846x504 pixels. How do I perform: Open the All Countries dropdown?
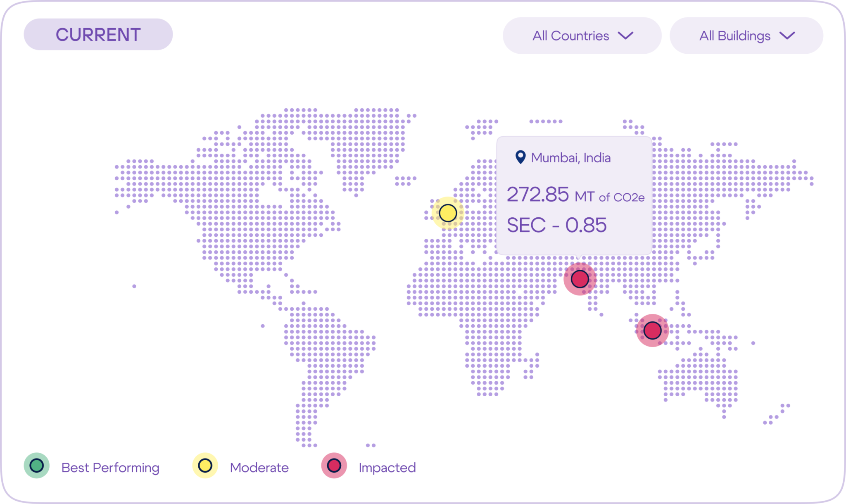[582, 36]
